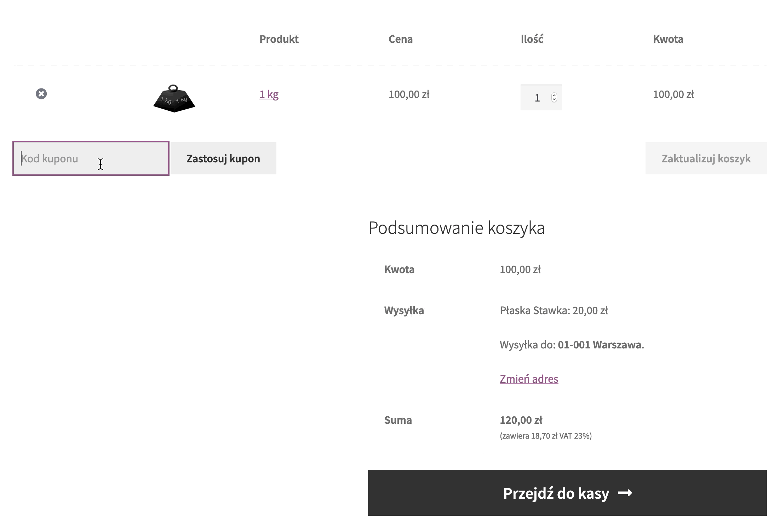Select the Kwota table column header

pos(668,39)
